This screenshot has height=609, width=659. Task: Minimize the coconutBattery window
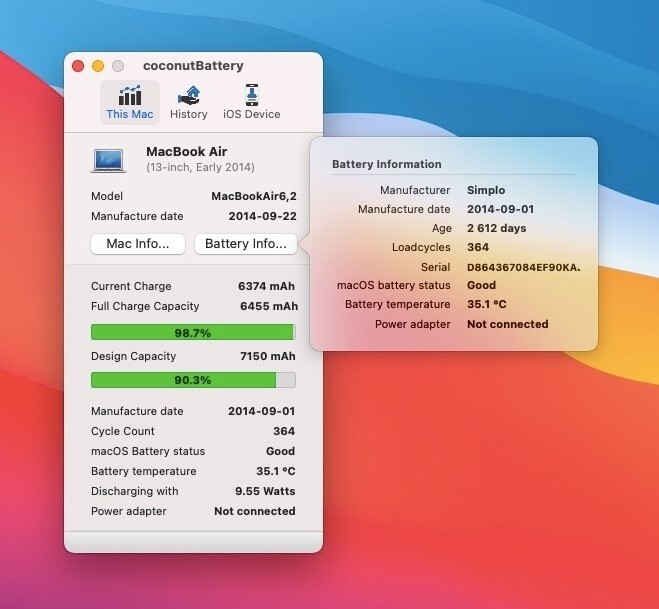tap(98, 66)
